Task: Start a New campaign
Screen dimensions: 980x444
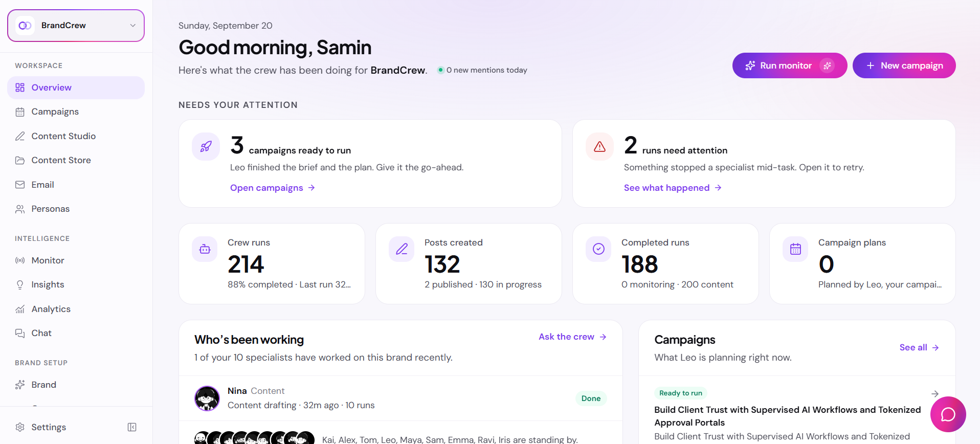Action: (x=904, y=65)
